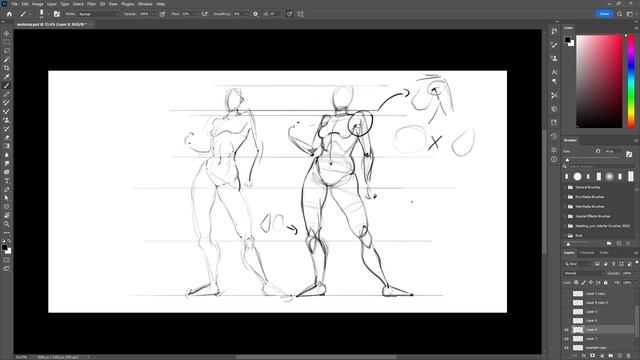Image resolution: width=640 pixels, height=360 pixels.
Task: Click in the rainbow hue slider
Action: (631, 82)
